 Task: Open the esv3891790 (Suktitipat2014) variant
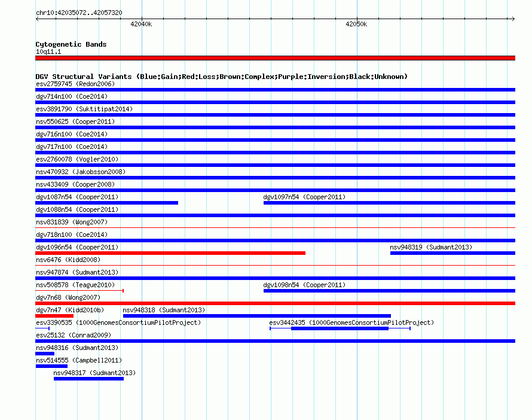84,109
